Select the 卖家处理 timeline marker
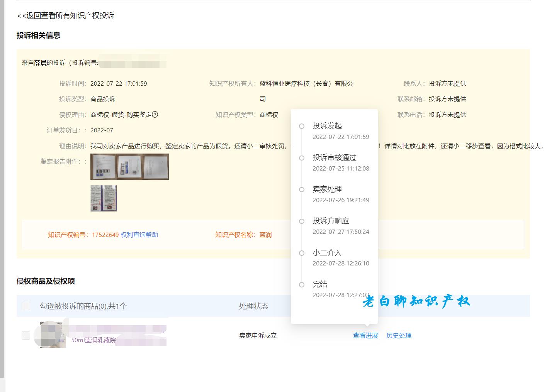 pos(302,189)
